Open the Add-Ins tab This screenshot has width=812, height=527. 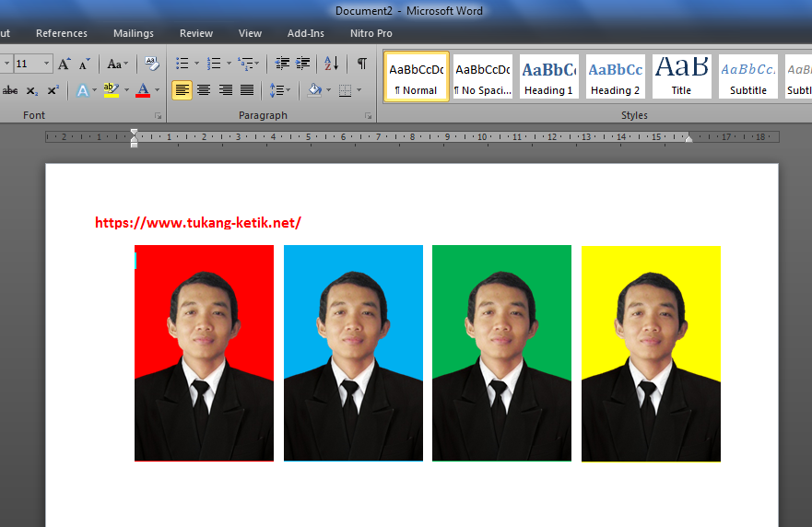pos(305,33)
